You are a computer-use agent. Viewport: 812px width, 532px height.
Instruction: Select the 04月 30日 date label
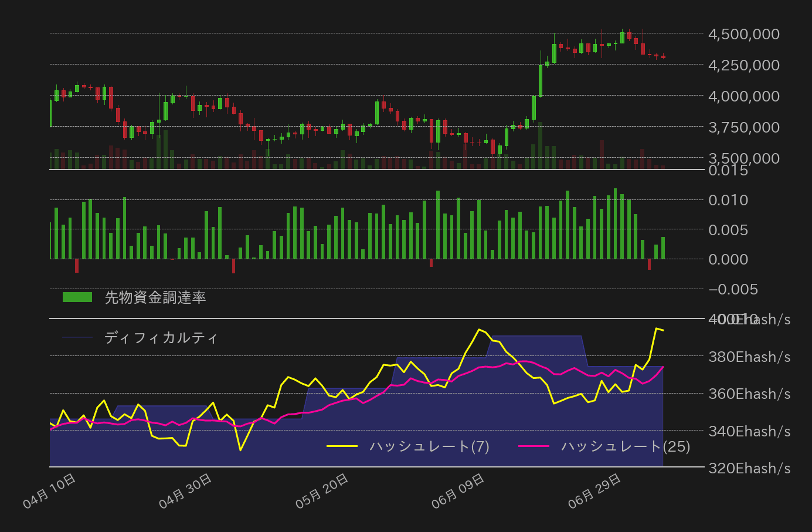[186, 491]
